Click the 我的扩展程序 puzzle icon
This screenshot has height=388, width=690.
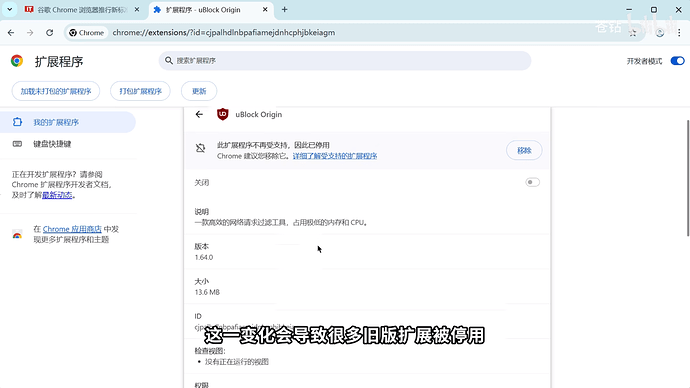point(17,122)
